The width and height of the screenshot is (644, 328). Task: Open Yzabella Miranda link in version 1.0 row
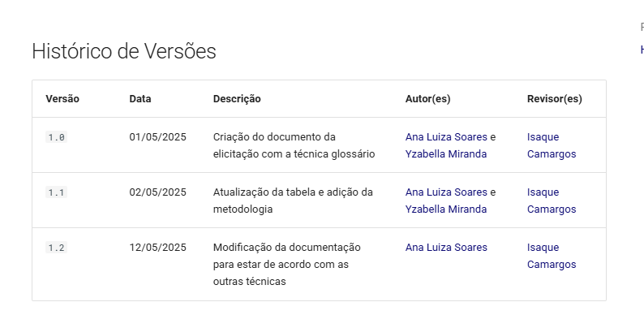click(446, 153)
